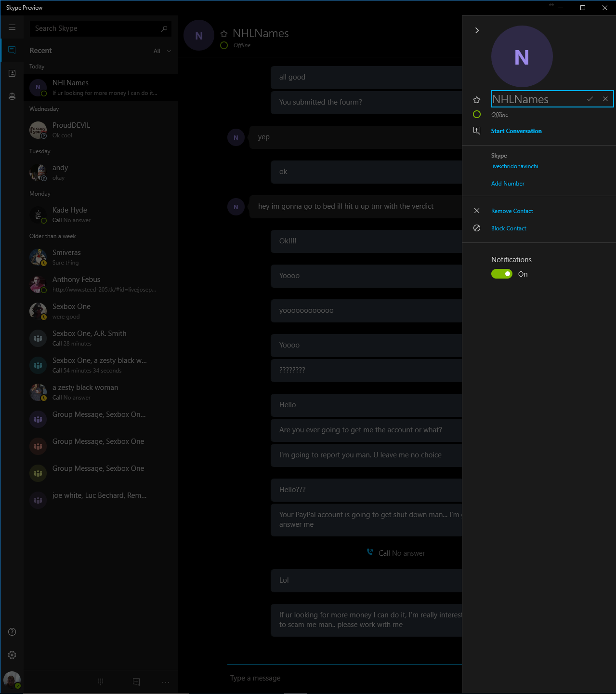
Task: Toggle favorite star in contact details panel
Action: pyautogui.click(x=477, y=100)
